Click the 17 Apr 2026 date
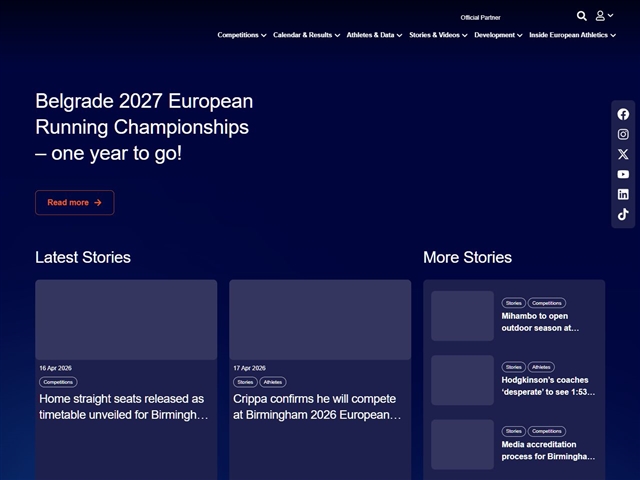This screenshot has width=640, height=480. pyautogui.click(x=249, y=368)
